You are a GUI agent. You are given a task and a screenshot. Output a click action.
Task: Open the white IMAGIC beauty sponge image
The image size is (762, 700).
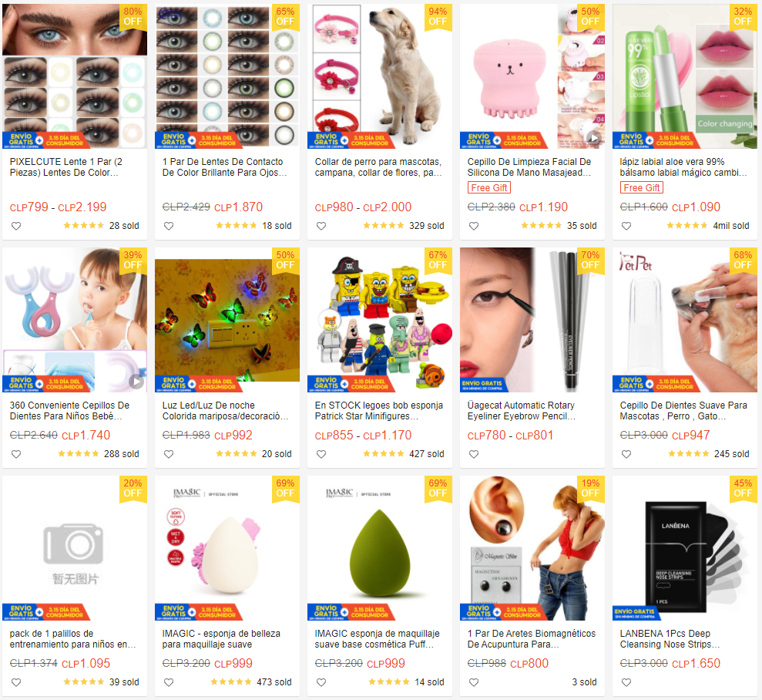coord(227,548)
